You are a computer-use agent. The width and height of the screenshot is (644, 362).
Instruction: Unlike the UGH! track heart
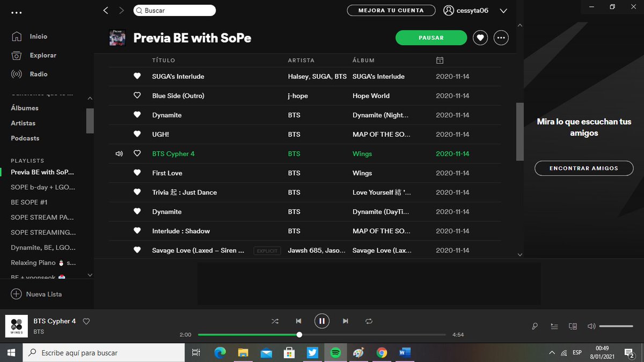[x=137, y=134]
